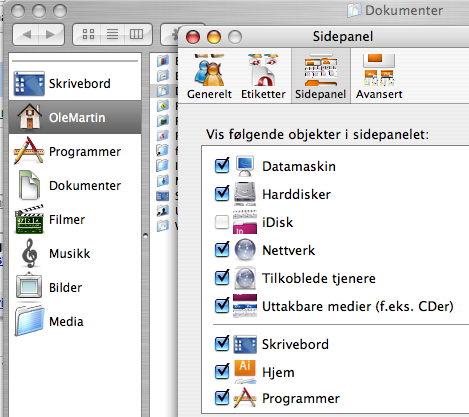Click the "Harddisker" label
Image resolution: width=469 pixels, height=417 pixels.
(x=296, y=194)
